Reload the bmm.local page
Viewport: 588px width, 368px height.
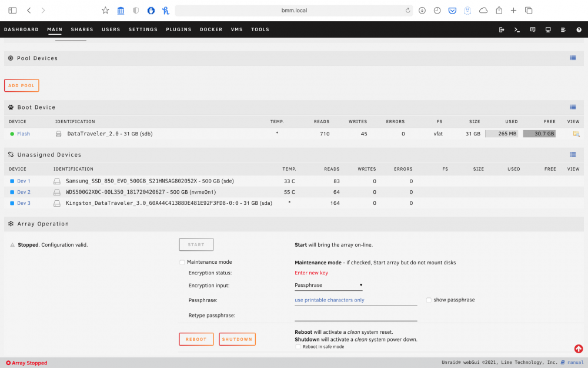click(x=407, y=11)
